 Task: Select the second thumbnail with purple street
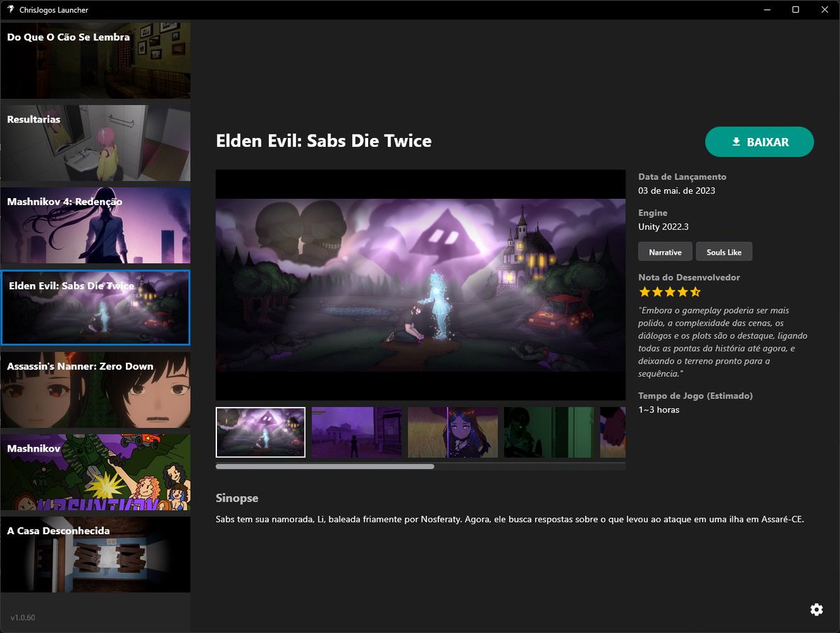point(357,432)
